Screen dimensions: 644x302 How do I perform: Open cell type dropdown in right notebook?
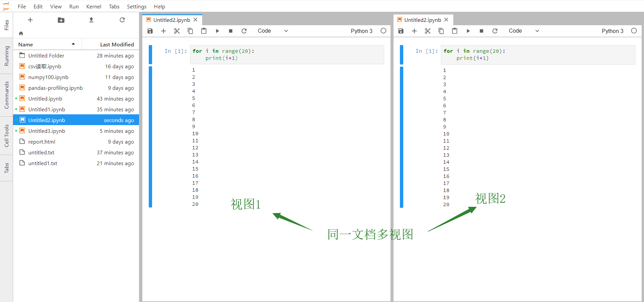524,31
